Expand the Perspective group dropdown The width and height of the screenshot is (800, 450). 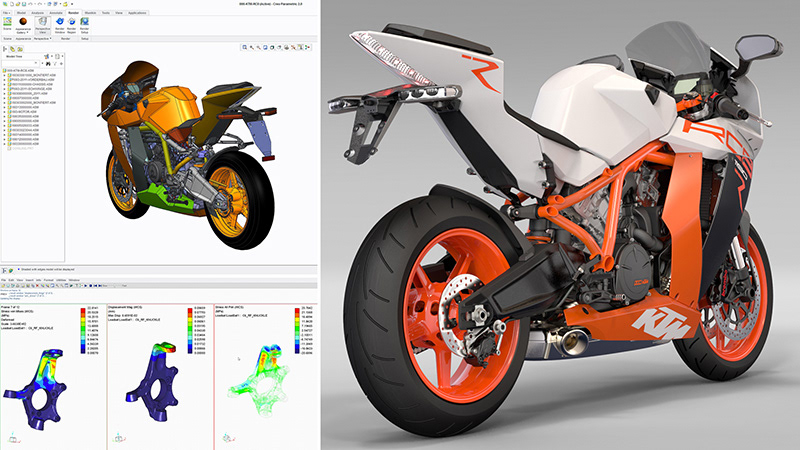coord(51,39)
